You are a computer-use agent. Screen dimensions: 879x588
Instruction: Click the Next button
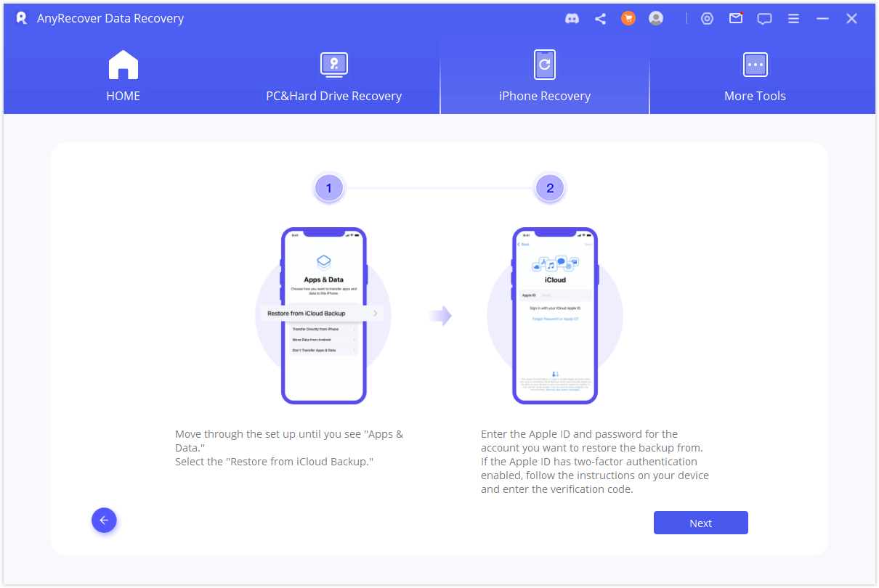click(x=700, y=523)
